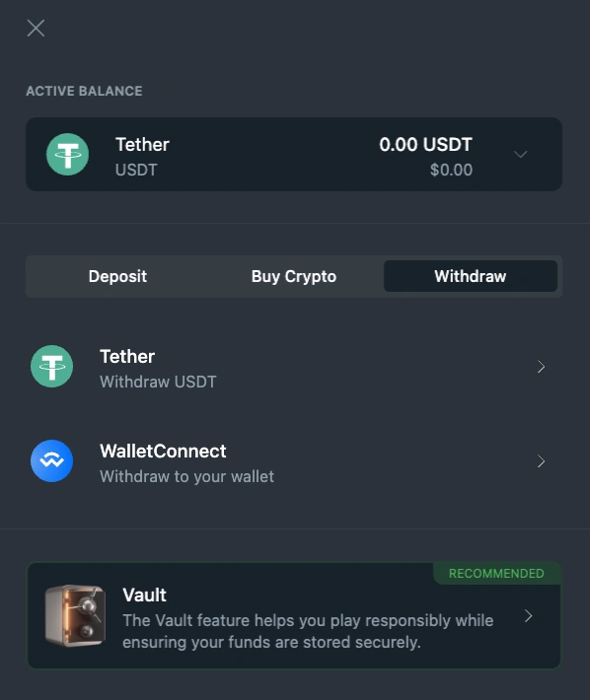
Task: Click the Vault safe image
Action: pos(76,615)
